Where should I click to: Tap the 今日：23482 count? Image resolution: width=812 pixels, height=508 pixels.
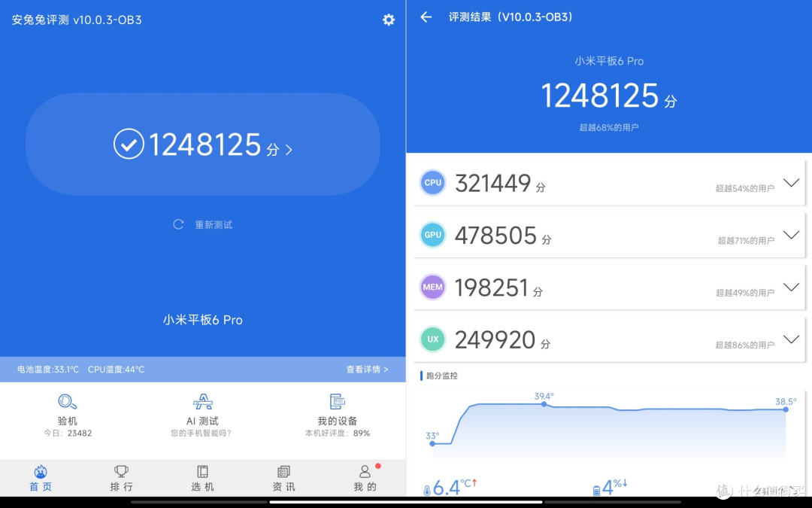tap(68, 433)
